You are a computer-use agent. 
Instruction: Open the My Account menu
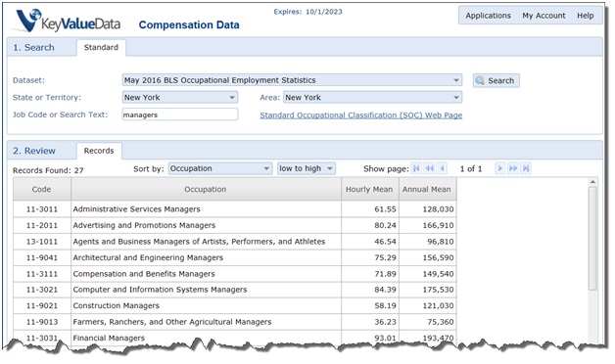point(544,16)
